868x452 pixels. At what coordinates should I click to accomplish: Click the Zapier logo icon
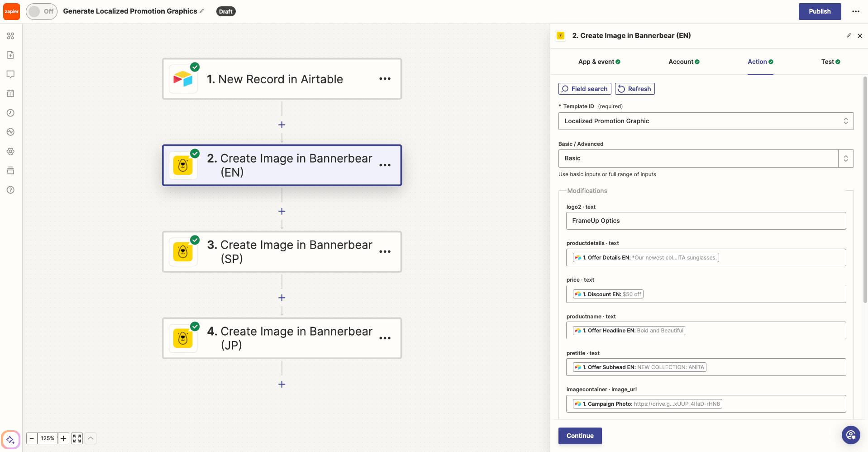[11, 11]
